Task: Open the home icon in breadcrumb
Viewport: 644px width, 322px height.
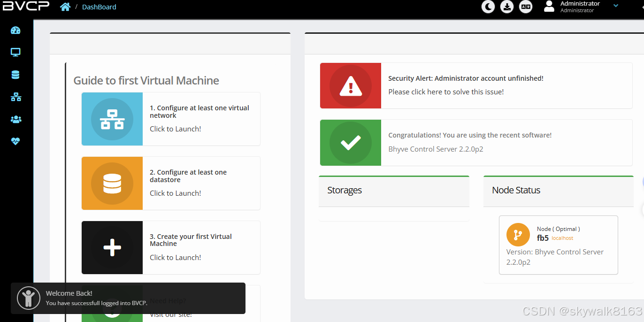Action: point(65,7)
